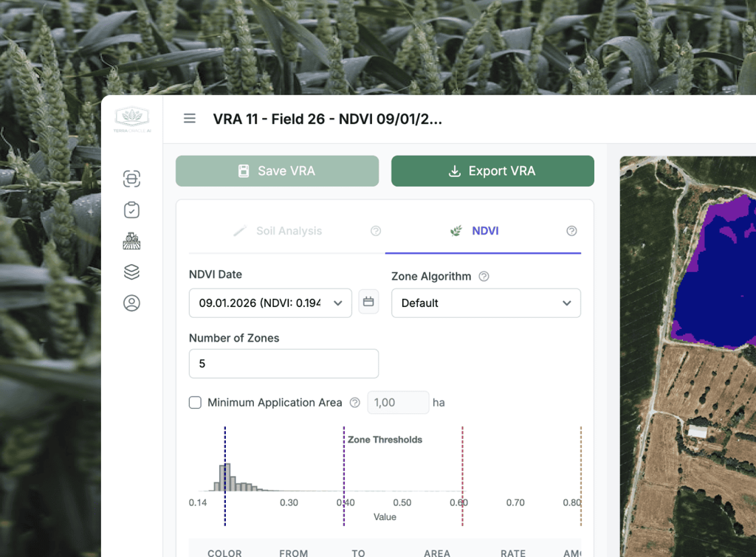756x557 pixels.
Task: Open the user account icon
Action: click(x=131, y=302)
